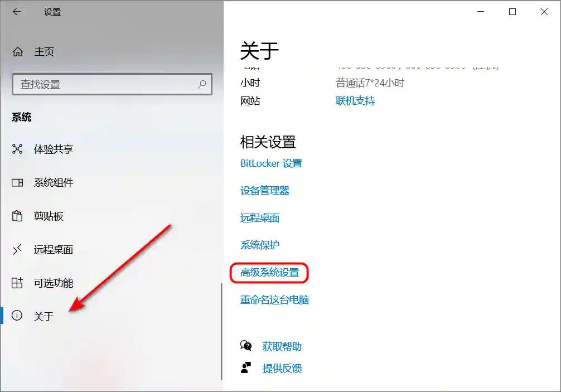Image resolution: width=561 pixels, height=392 pixels.
Task: Click 高级系统设置 link
Action: click(269, 273)
